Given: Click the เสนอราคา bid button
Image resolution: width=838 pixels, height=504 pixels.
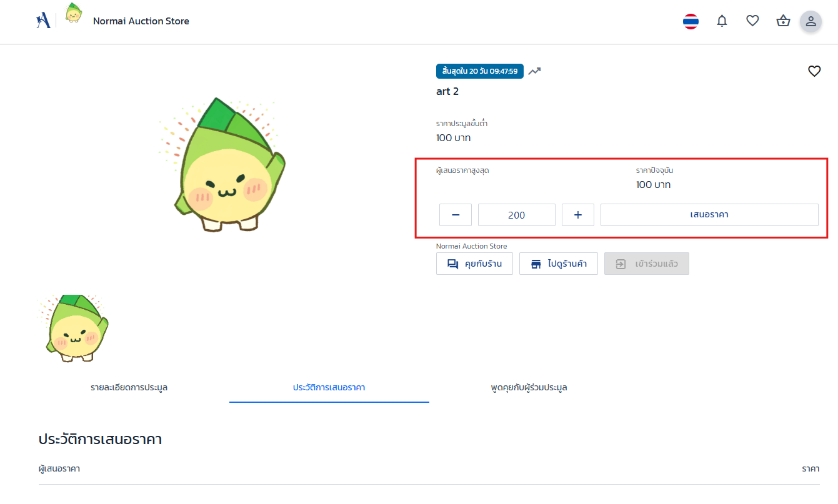Looking at the screenshot, I should point(709,214).
